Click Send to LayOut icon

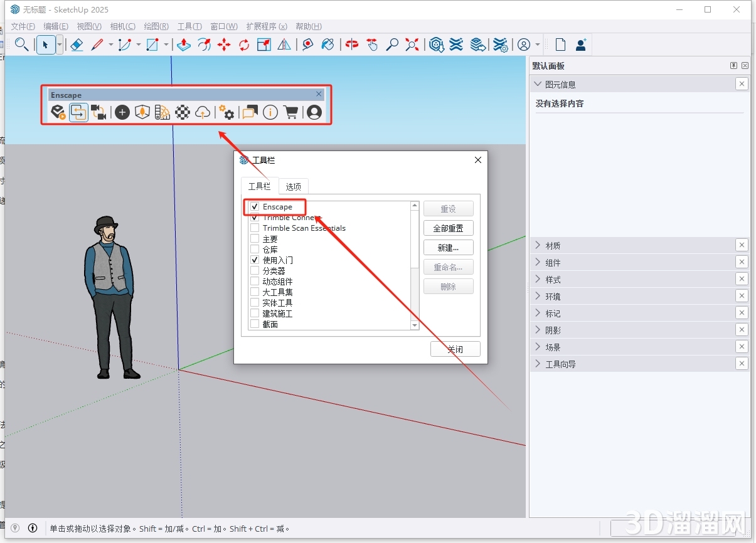tap(478, 45)
